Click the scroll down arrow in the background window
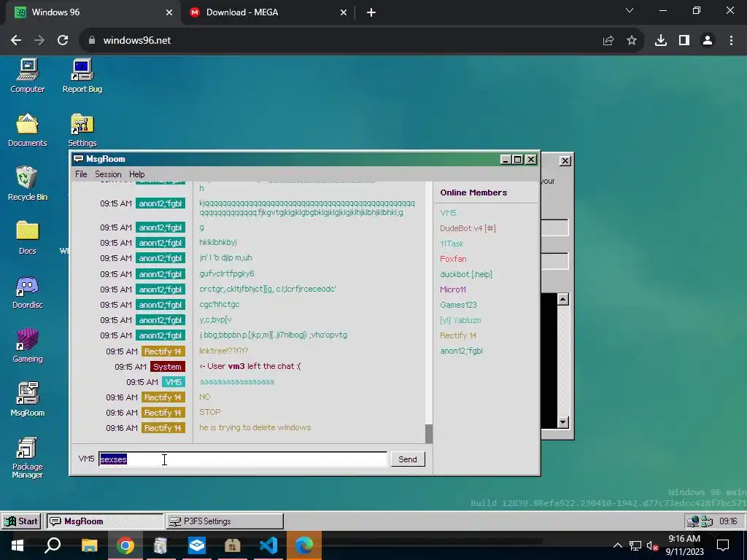Viewport: 747px width, 560px height. coord(563,422)
